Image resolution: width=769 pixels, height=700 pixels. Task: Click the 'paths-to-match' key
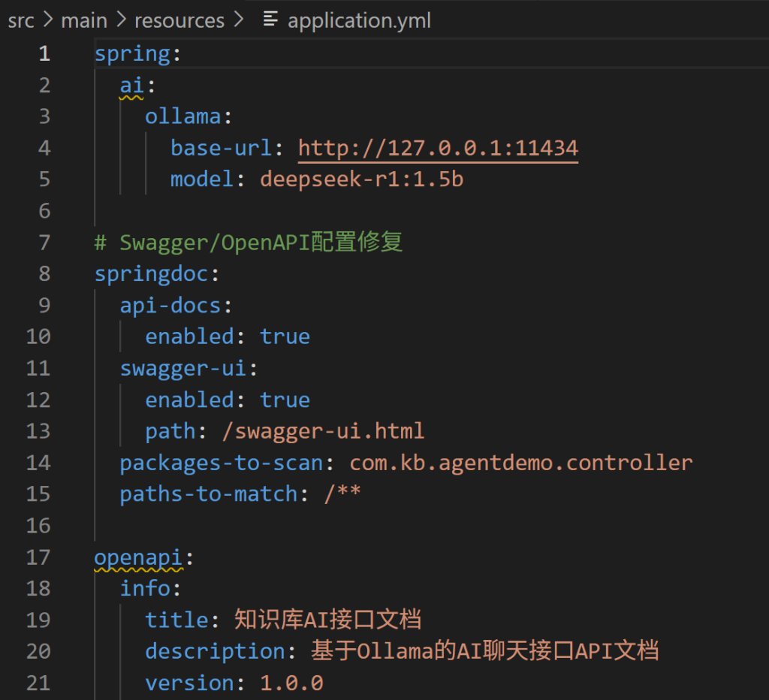click(209, 494)
